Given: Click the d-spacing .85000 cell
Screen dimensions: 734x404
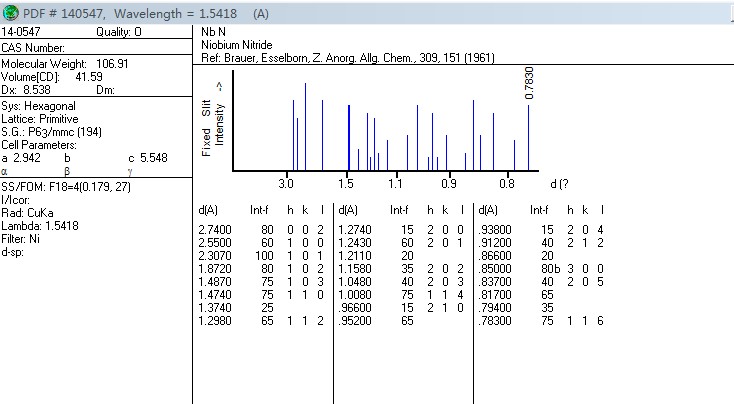Looking at the screenshot, I should 495,269.
